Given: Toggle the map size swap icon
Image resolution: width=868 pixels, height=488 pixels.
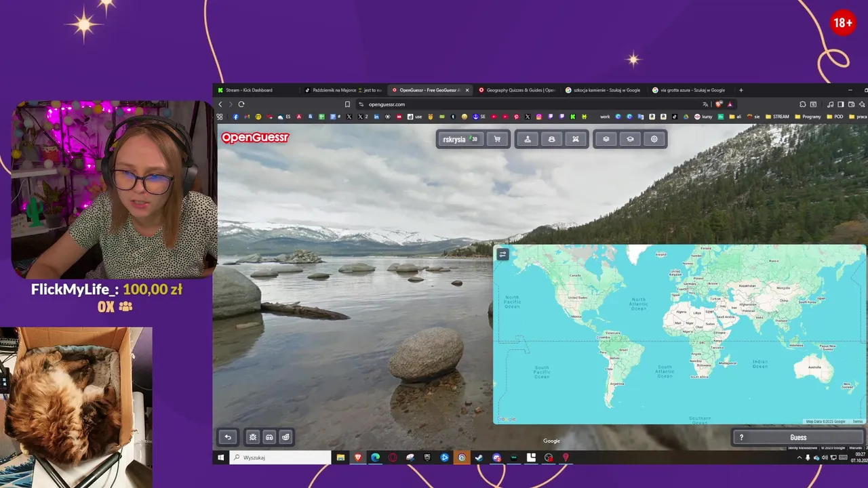Looking at the screenshot, I should [x=502, y=254].
